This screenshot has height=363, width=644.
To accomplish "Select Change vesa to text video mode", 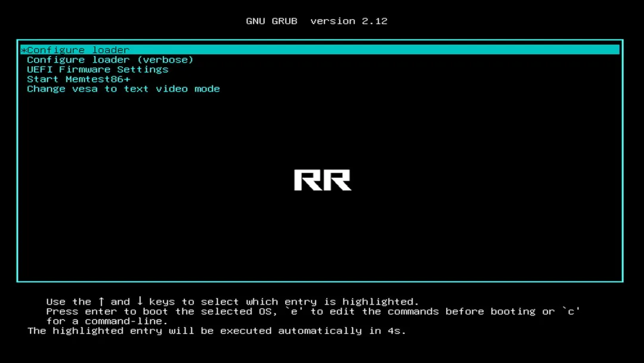I will (123, 89).
